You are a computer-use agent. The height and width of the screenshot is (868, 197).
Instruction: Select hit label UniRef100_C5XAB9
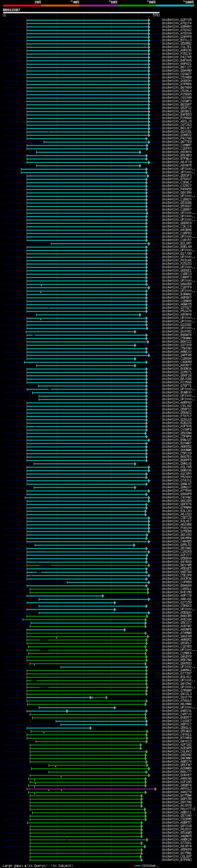(177, 78)
